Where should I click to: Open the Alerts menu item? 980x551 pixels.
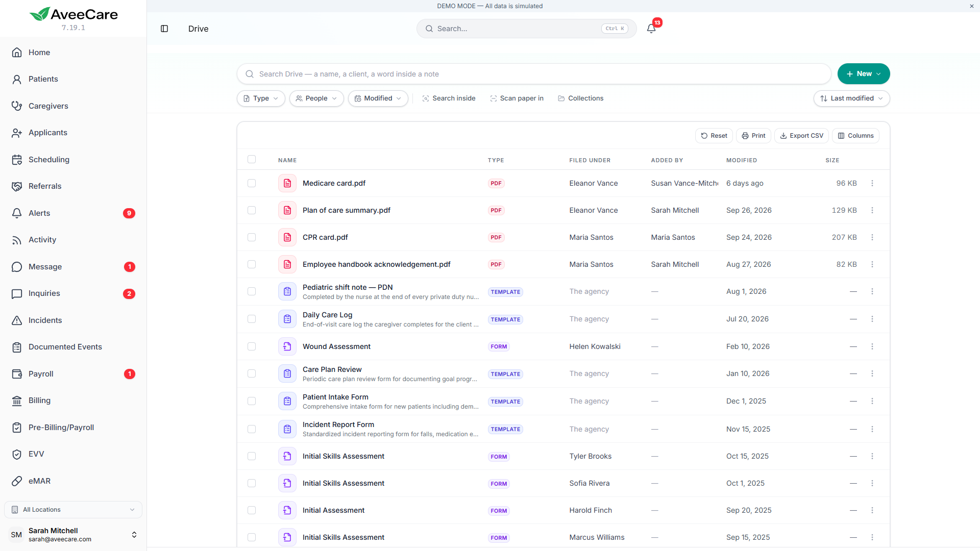[73, 213]
